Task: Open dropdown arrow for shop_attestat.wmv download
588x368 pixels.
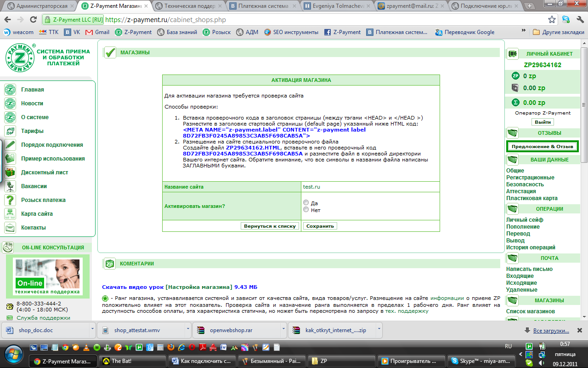Action: pos(188,330)
